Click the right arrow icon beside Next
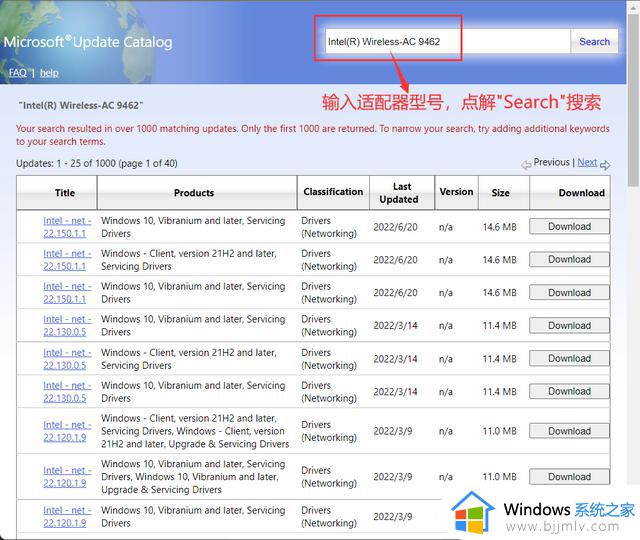 coord(605,165)
